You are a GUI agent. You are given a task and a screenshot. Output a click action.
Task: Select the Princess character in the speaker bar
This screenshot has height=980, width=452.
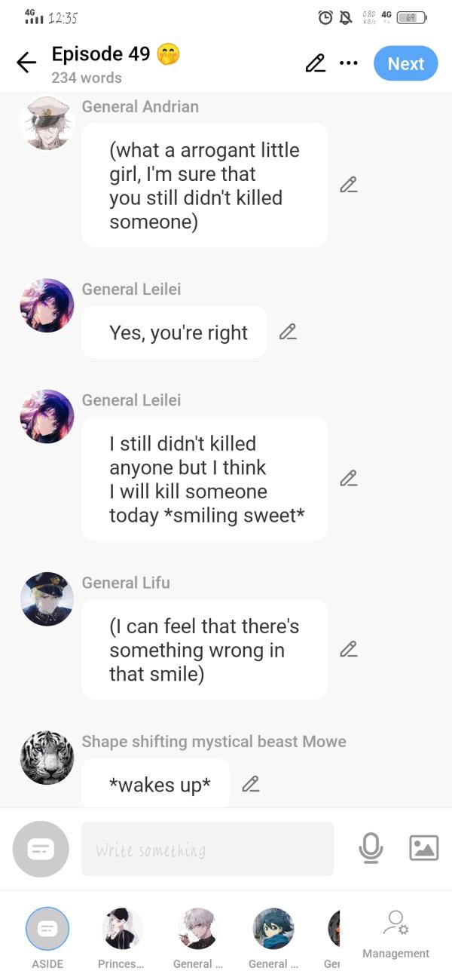(x=122, y=929)
